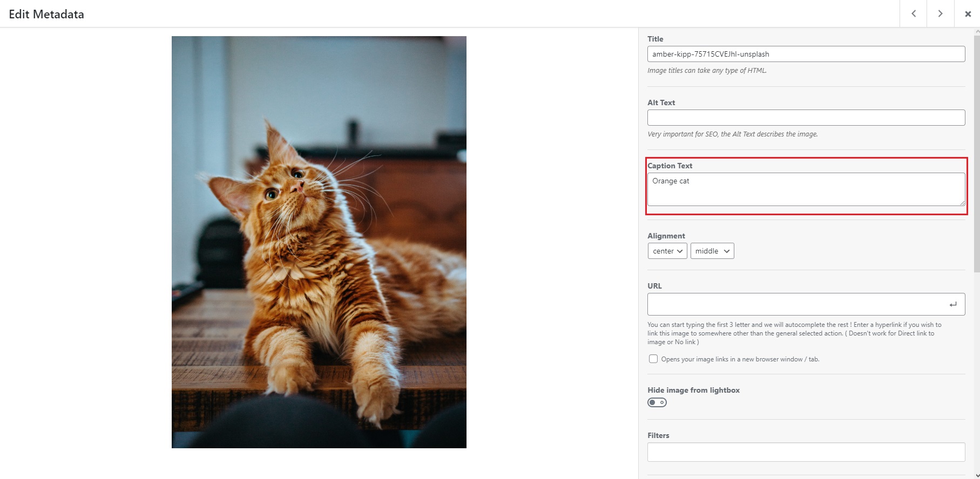This screenshot has width=980, height=479.
Task: Enable opening image links in a new tab
Action: [653, 359]
